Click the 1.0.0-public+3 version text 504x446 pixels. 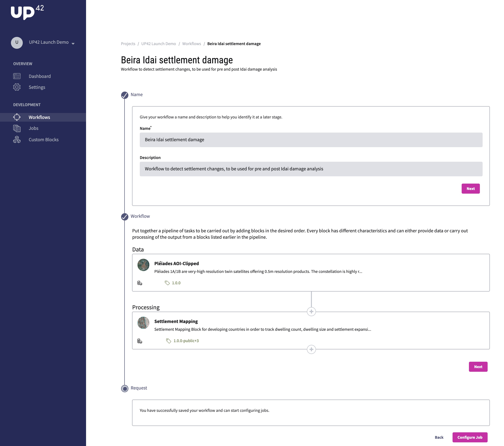point(186,341)
